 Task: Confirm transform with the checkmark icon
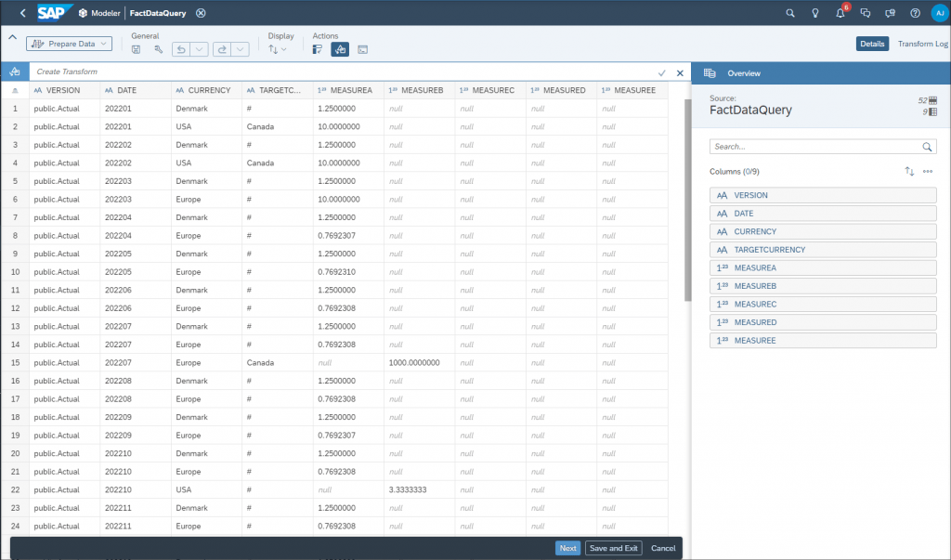point(661,72)
